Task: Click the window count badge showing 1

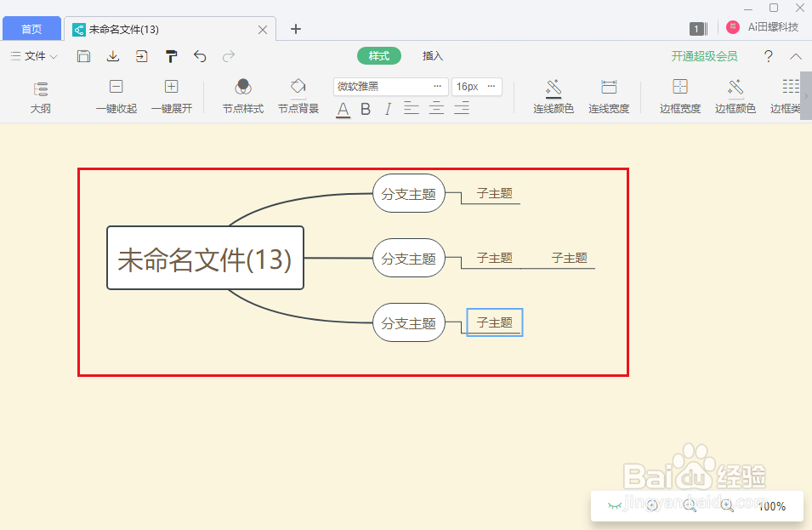Action: (698, 29)
